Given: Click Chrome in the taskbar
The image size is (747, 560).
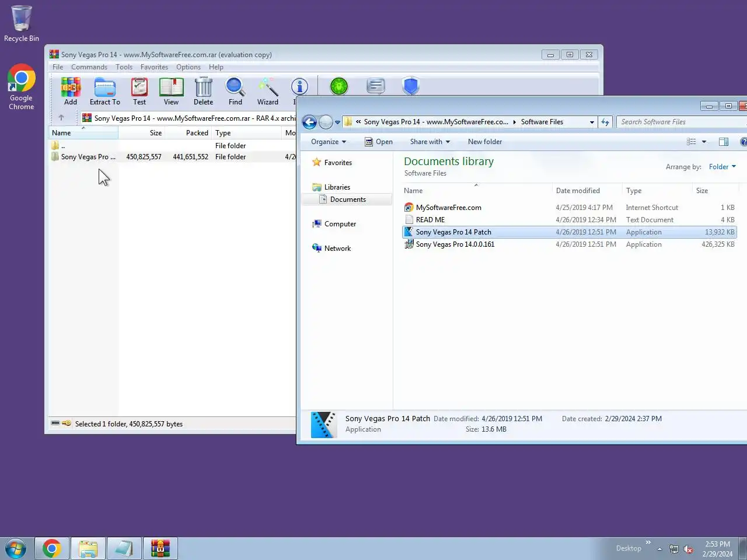Looking at the screenshot, I should pyautogui.click(x=52, y=549).
